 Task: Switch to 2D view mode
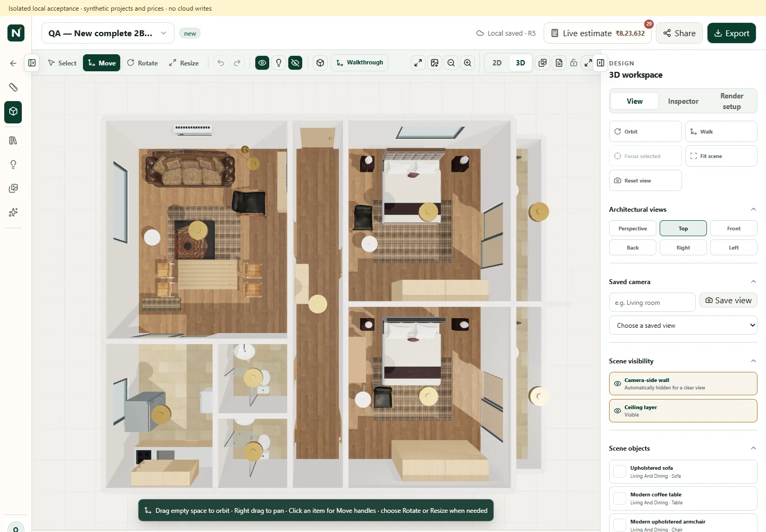pyautogui.click(x=497, y=63)
